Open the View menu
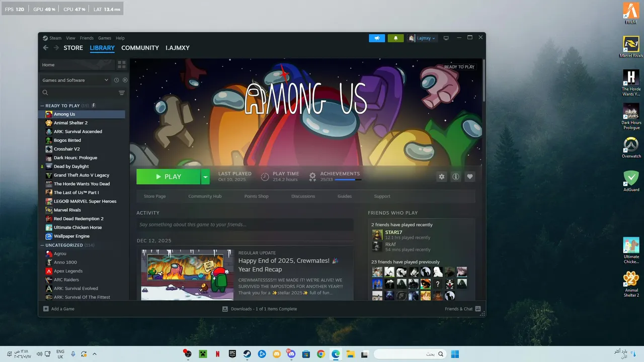Viewport: 644px width, 362px height. tap(70, 38)
